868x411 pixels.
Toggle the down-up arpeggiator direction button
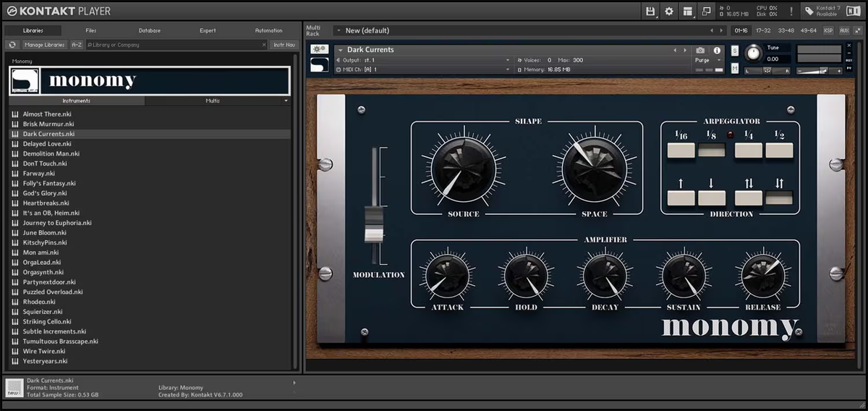coord(779,198)
